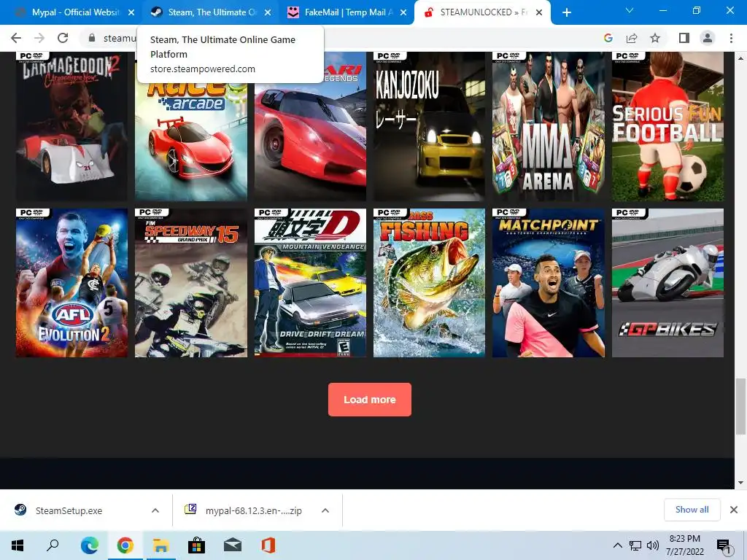Open network status in system tray
Image resolution: width=747 pixels, height=560 pixels.
635,545
